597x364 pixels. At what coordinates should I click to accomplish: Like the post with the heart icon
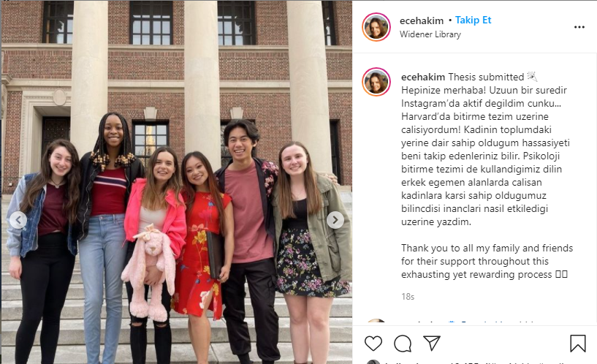(373, 344)
